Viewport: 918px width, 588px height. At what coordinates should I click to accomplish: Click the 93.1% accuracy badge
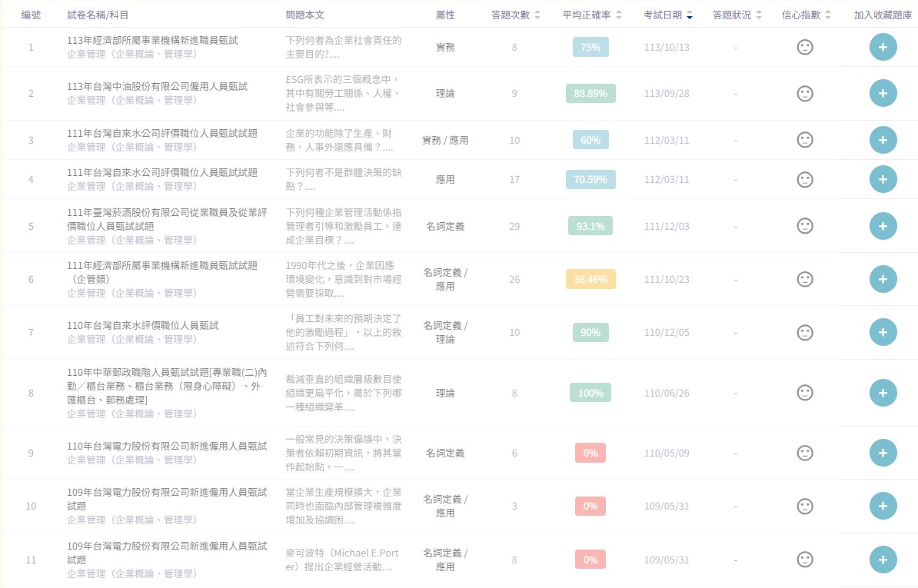(590, 226)
